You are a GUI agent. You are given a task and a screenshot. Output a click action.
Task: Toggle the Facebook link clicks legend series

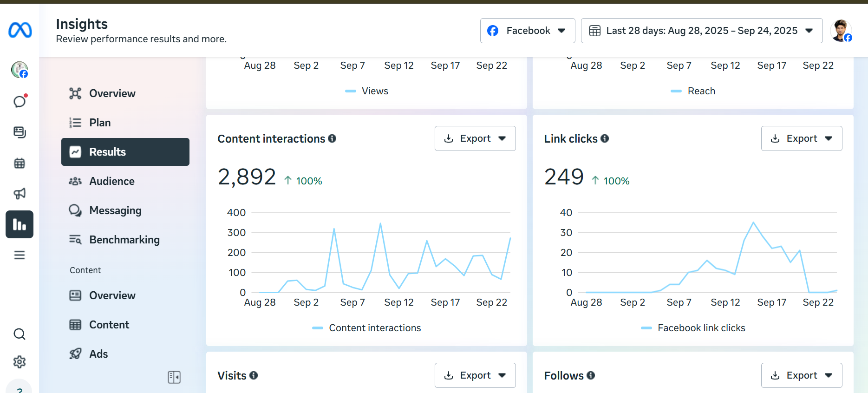click(x=693, y=328)
